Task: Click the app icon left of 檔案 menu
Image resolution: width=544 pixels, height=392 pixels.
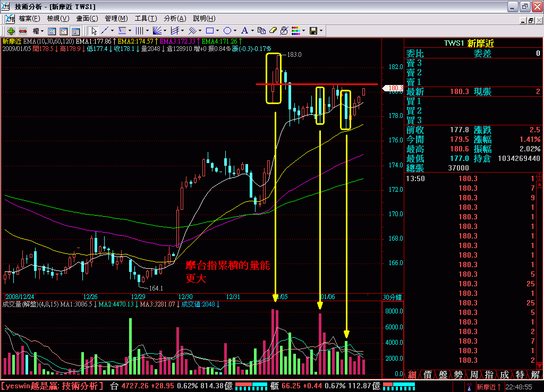Action: tap(10, 19)
